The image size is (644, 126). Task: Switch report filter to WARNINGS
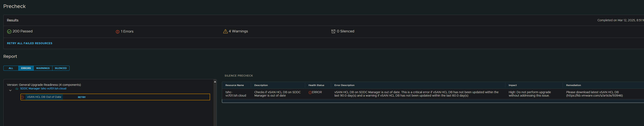(43, 68)
